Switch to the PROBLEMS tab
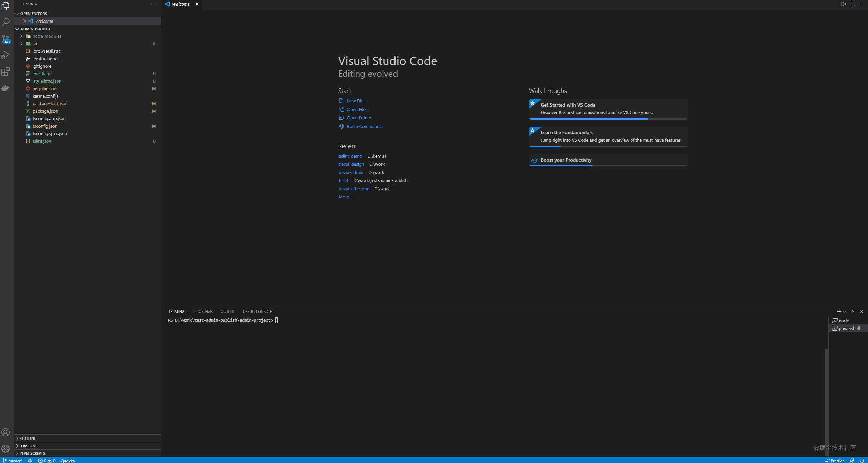The image size is (868, 463). click(x=203, y=312)
